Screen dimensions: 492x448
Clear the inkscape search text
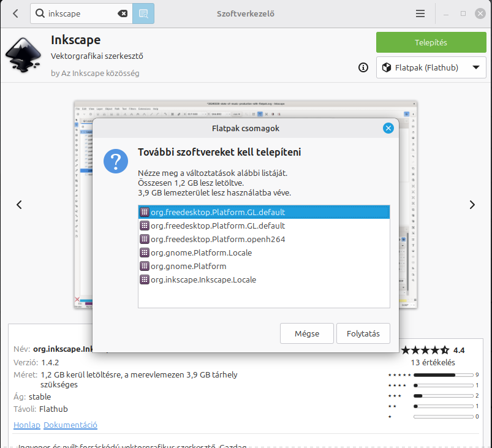click(123, 13)
